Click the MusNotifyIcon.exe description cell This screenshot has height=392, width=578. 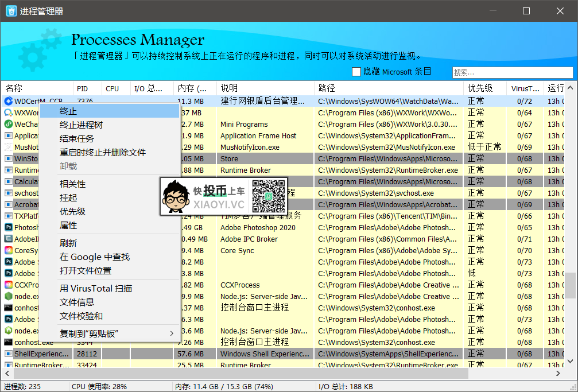[265, 147]
